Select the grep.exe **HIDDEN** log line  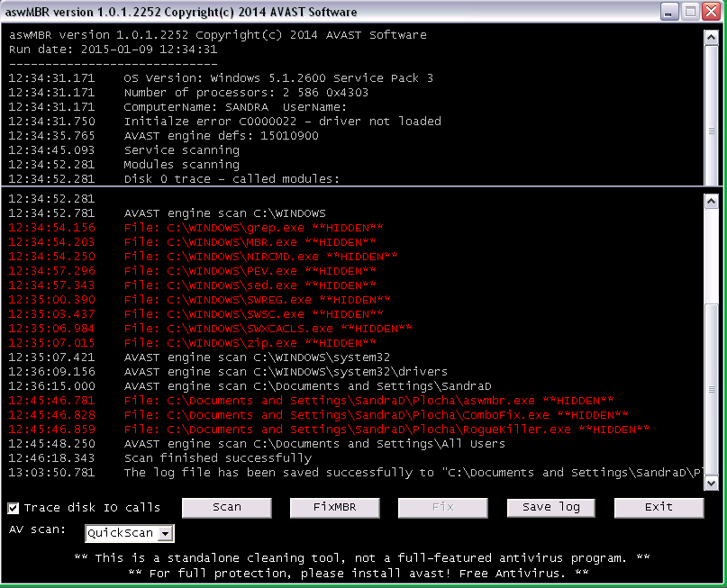click(195, 228)
